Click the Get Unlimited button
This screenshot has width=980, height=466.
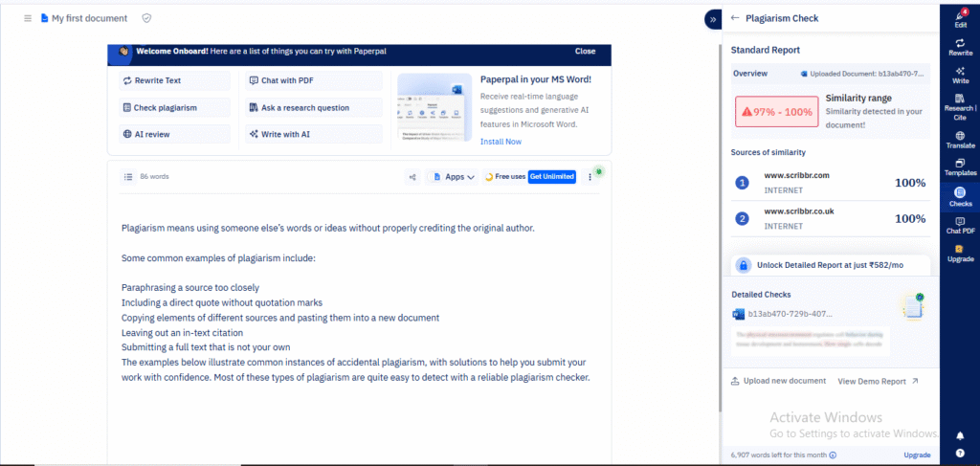tap(552, 177)
